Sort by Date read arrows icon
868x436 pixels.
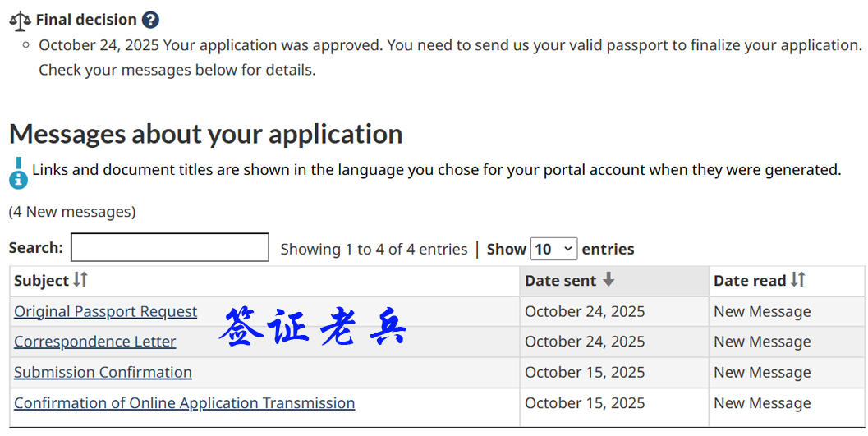tap(798, 280)
